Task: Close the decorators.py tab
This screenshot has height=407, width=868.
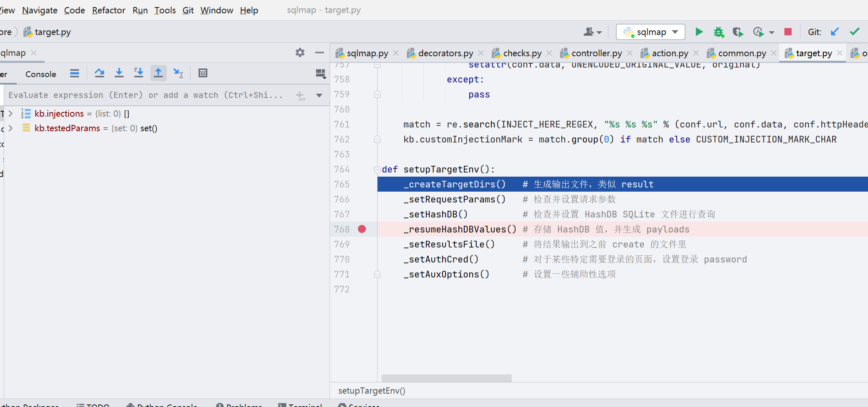Action: pos(481,53)
